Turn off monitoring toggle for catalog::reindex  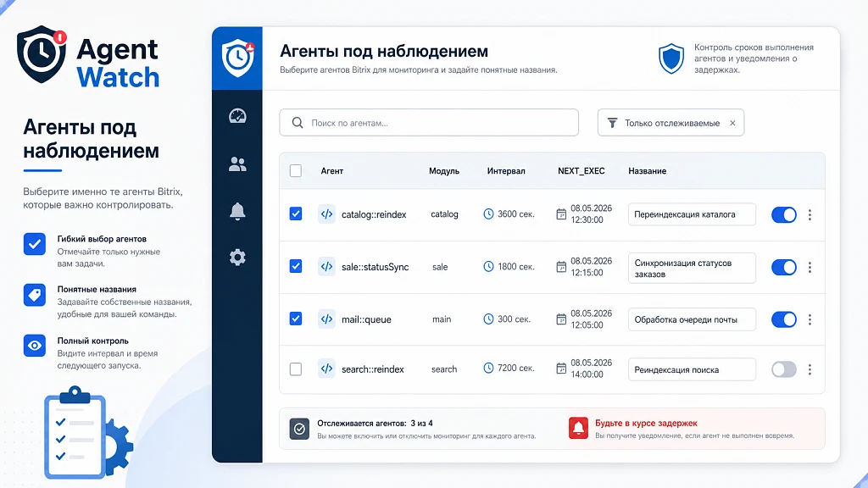(x=784, y=214)
